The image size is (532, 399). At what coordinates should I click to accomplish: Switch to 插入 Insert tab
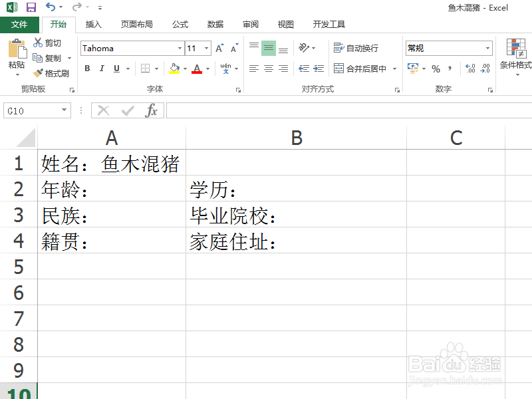click(93, 25)
